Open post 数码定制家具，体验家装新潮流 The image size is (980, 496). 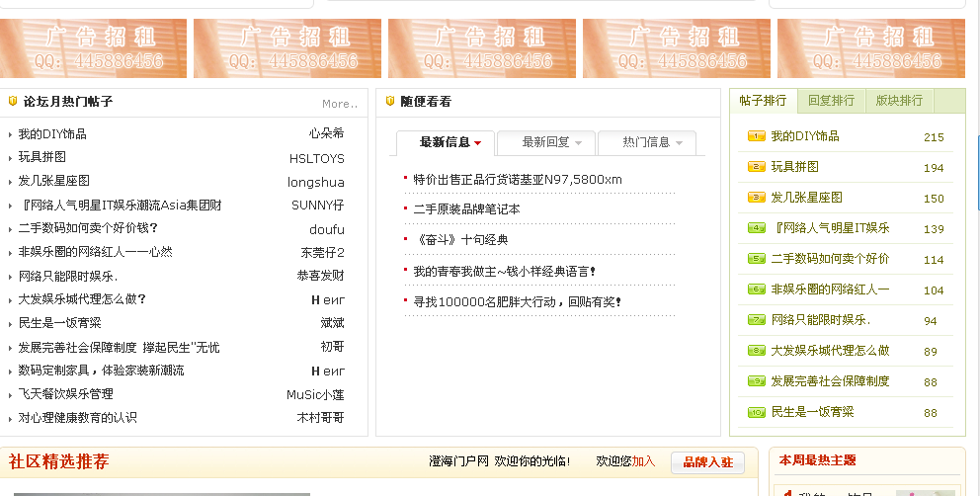pyautogui.click(x=101, y=371)
